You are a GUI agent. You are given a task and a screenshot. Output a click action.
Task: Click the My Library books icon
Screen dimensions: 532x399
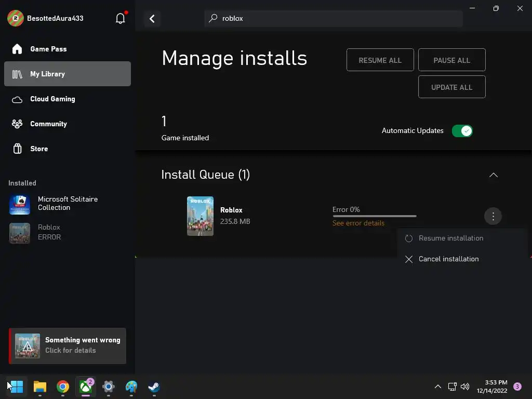(17, 74)
